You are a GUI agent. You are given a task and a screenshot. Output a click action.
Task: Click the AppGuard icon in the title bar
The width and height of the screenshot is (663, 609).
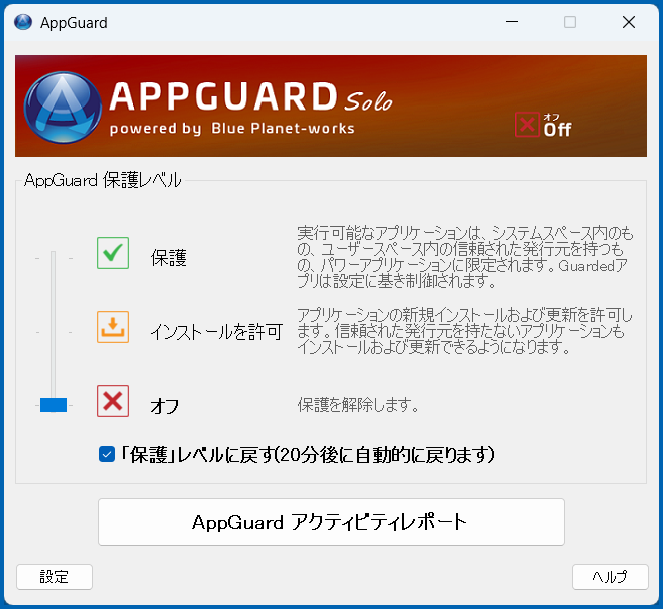(x=22, y=22)
